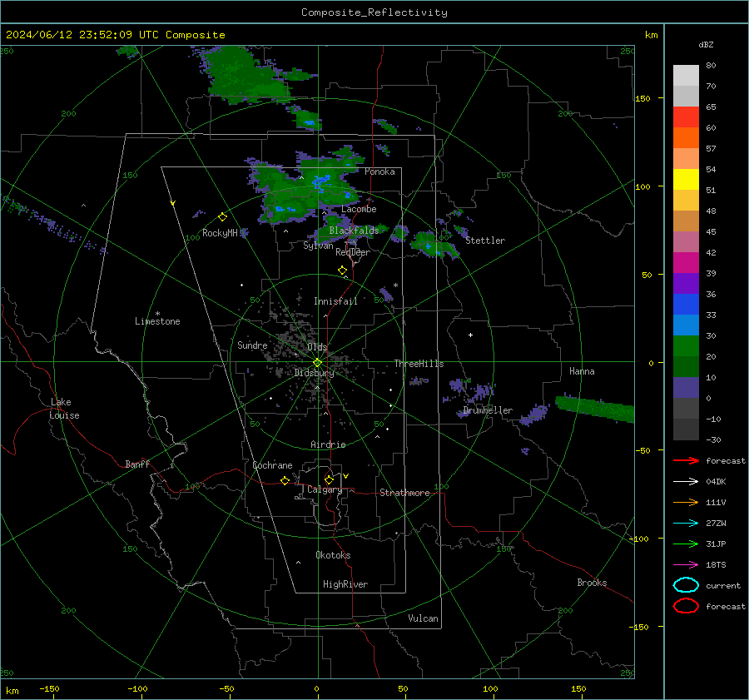Click the Sundre town label

[x=252, y=345]
